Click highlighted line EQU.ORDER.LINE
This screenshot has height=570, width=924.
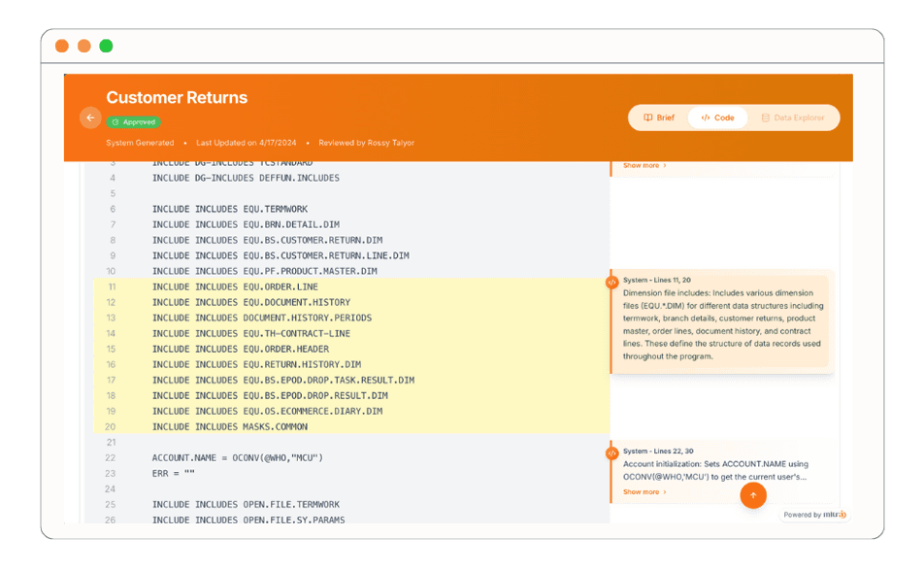pyautogui.click(x=235, y=286)
